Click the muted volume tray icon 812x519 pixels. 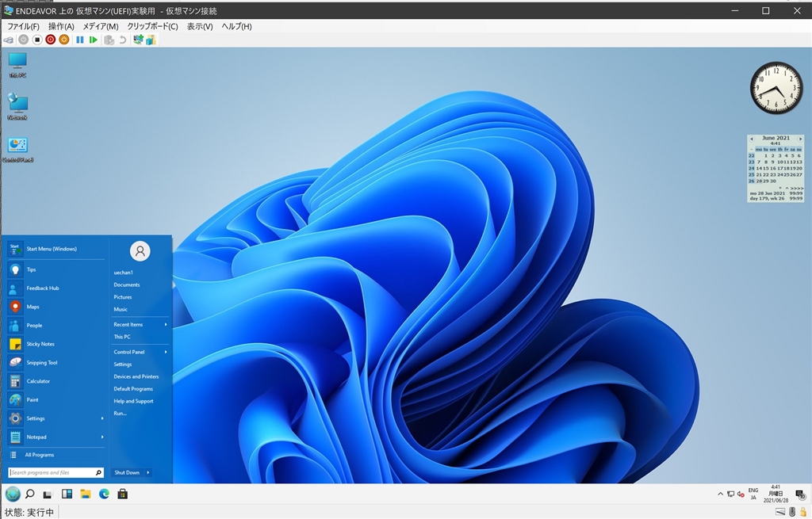(x=741, y=494)
